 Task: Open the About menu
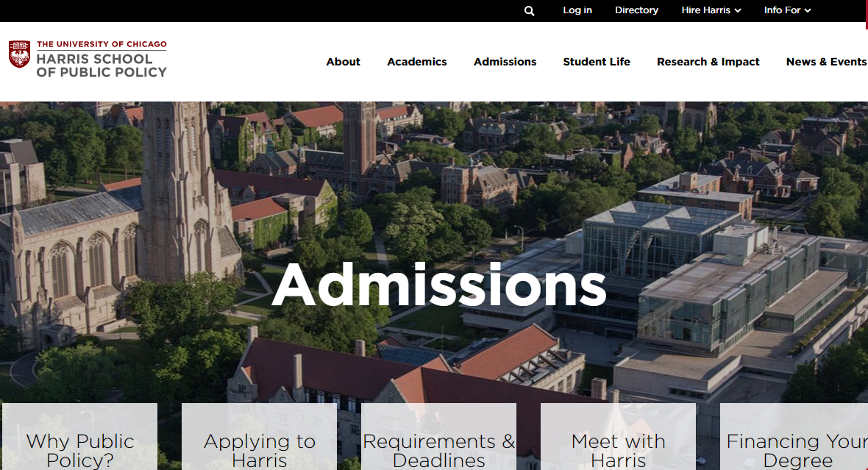344,62
